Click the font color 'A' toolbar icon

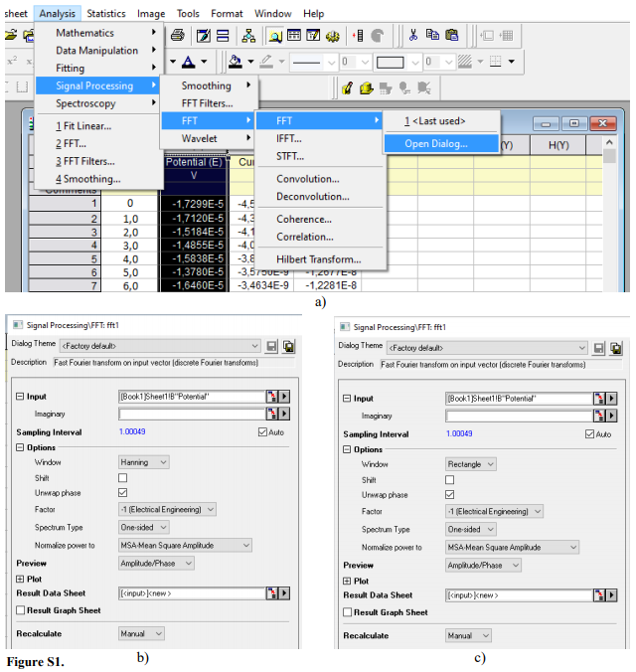click(x=188, y=62)
